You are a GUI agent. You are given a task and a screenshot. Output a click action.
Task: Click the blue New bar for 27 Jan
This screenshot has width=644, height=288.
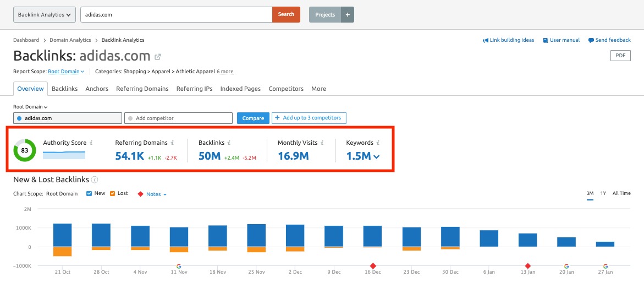605,244
